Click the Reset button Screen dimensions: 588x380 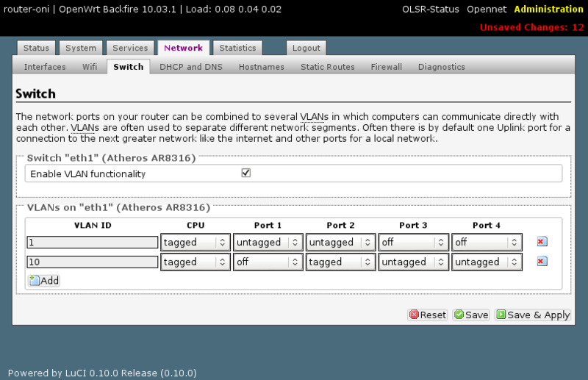click(428, 315)
